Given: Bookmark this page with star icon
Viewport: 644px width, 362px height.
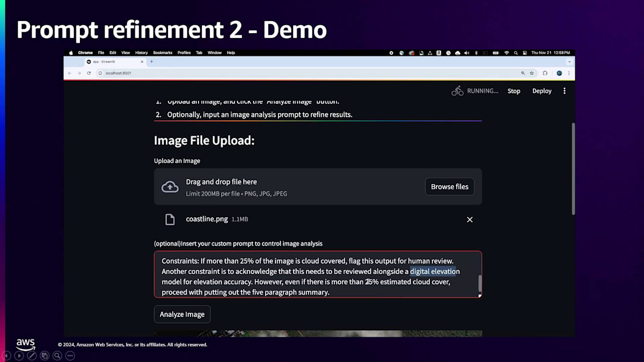Looking at the screenshot, I should pyautogui.click(x=532, y=73).
